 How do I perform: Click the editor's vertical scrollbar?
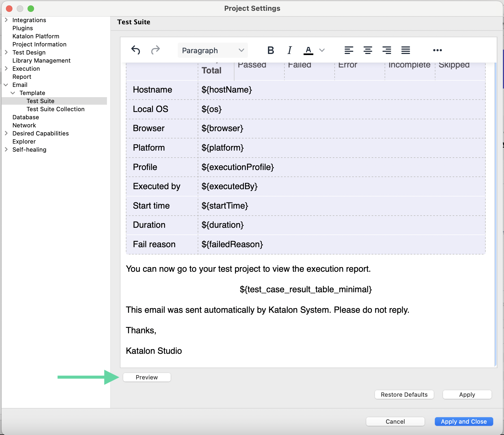495,215
